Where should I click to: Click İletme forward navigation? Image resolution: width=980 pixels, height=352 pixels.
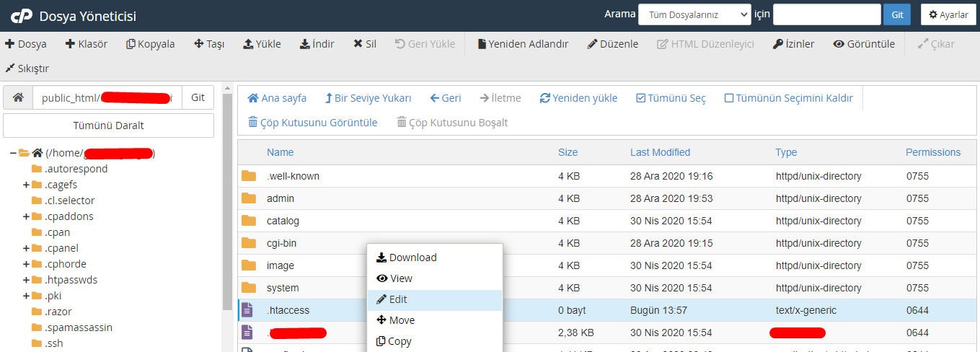tap(500, 98)
